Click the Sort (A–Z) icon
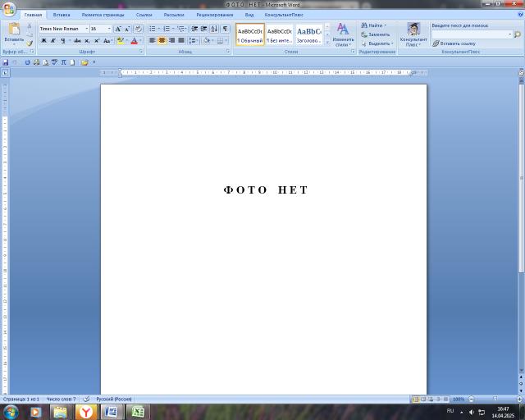This screenshot has height=420, width=525. [x=214, y=29]
